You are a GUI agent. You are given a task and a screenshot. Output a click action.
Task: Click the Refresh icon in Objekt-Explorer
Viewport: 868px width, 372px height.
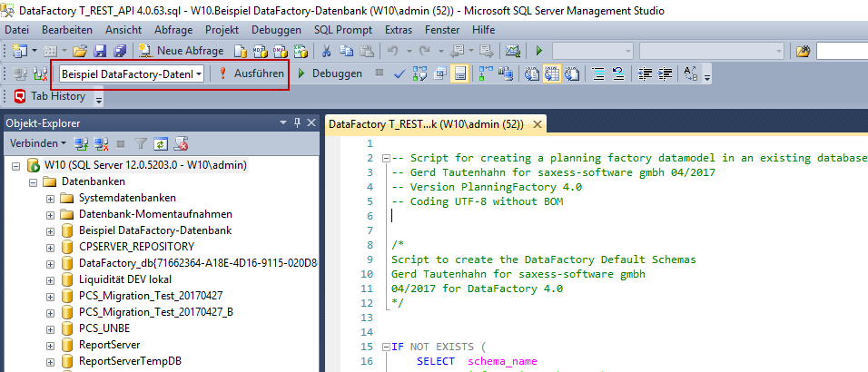coord(160,143)
